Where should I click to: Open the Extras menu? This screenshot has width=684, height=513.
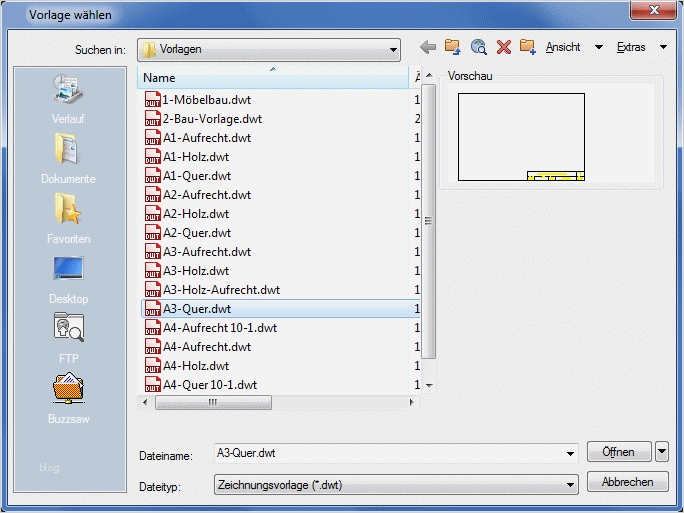tap(631, 47)
